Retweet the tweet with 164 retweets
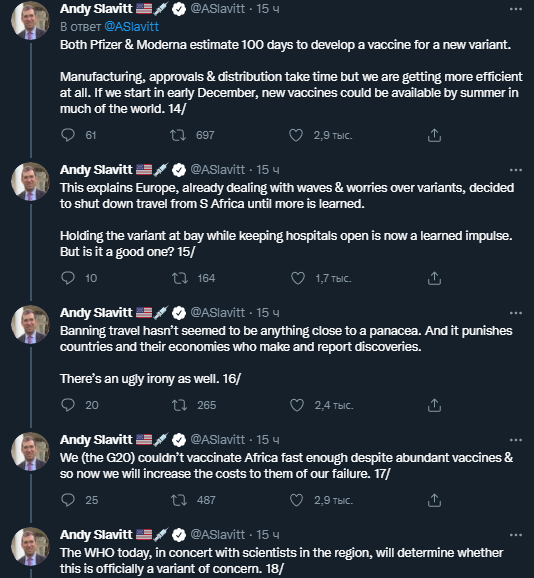Image resolution: width=534 pixels, height=578 pixels. tap(180, 278)
